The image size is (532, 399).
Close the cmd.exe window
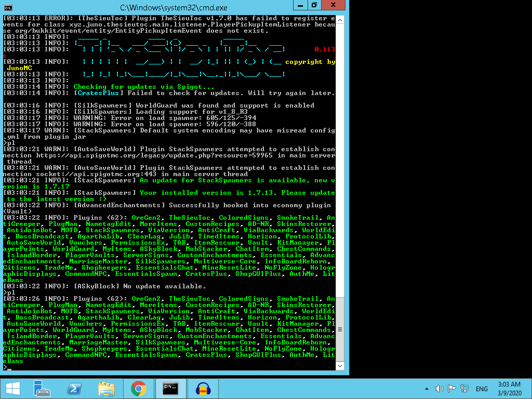[333, 5]
